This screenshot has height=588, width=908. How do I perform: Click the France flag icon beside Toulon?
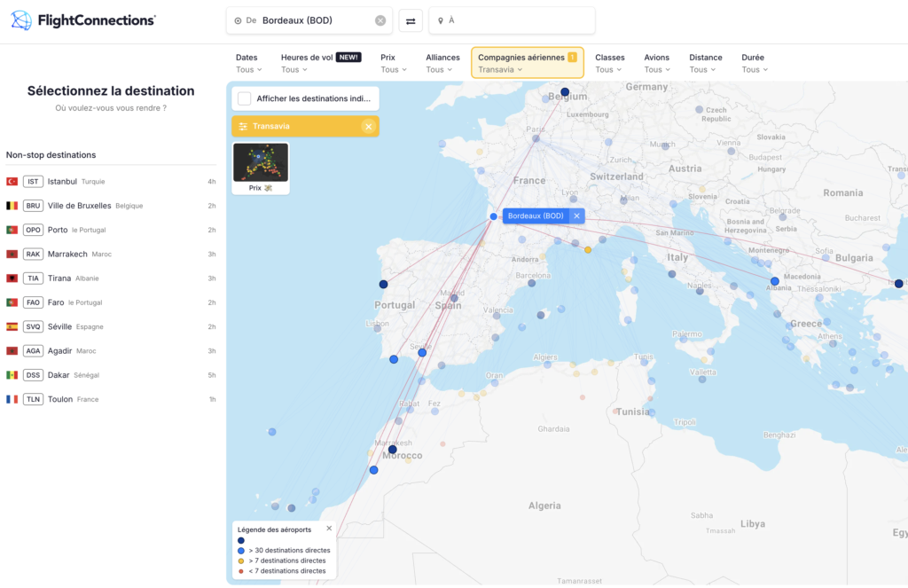tap(12, 399)
